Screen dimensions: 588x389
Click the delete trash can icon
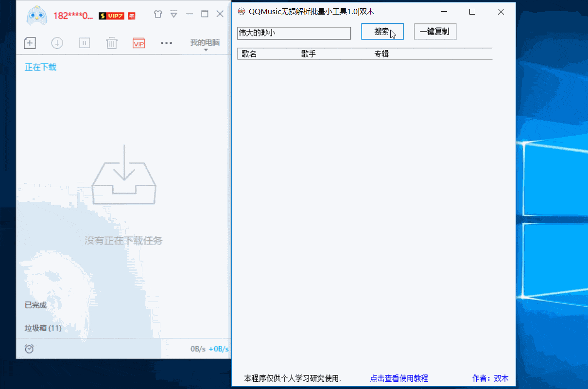[x=112, y=43]
